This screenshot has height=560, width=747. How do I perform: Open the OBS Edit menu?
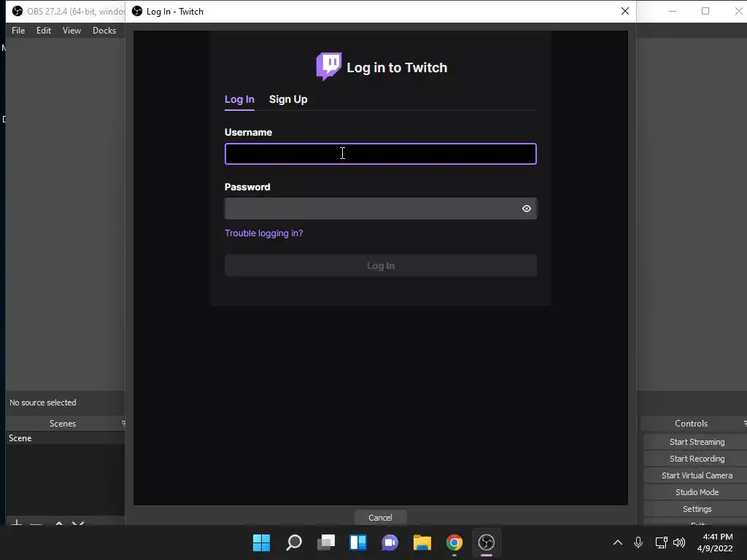click(43, 31)
